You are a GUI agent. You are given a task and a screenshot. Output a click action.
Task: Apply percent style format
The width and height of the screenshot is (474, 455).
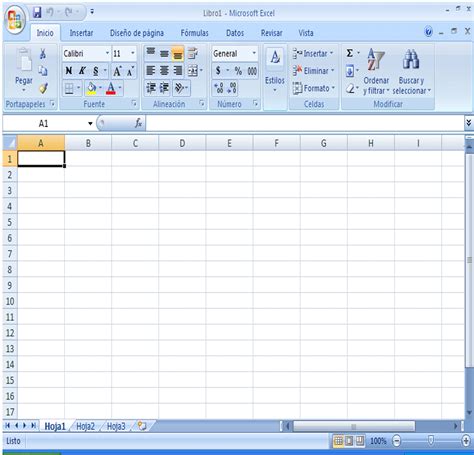238,71
